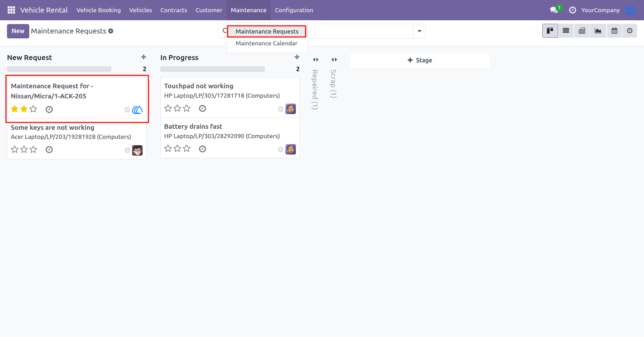
Task: Add a new Stage column
Action: [420, 60]
